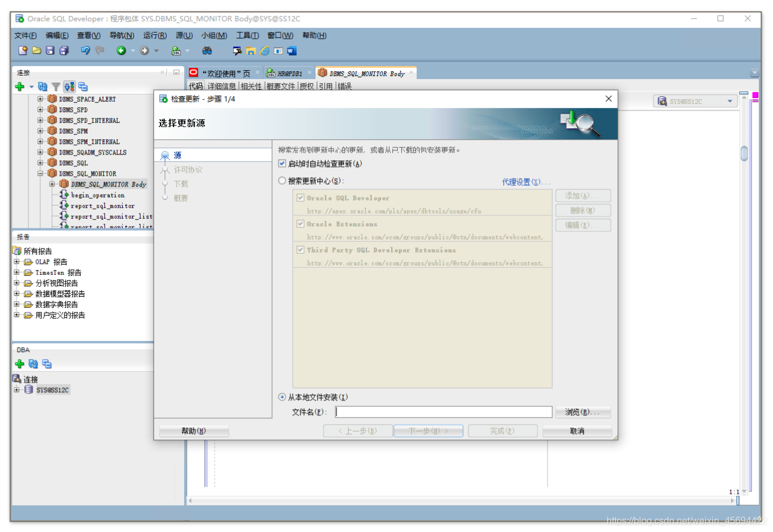Expand the DBMS_SQL tree node
Viewport: 773px width, 532px height.
41,163
